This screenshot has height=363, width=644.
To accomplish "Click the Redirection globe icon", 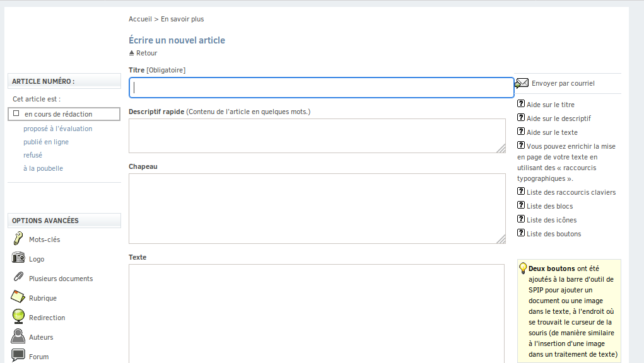I will tap(18, 316).
